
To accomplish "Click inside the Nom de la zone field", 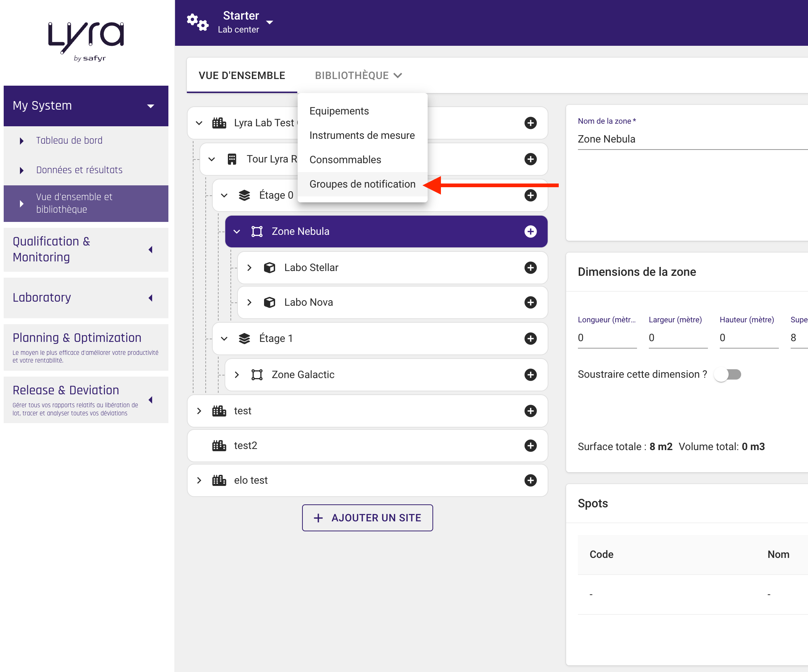I will pyautogui.click(x=654, y=139).
